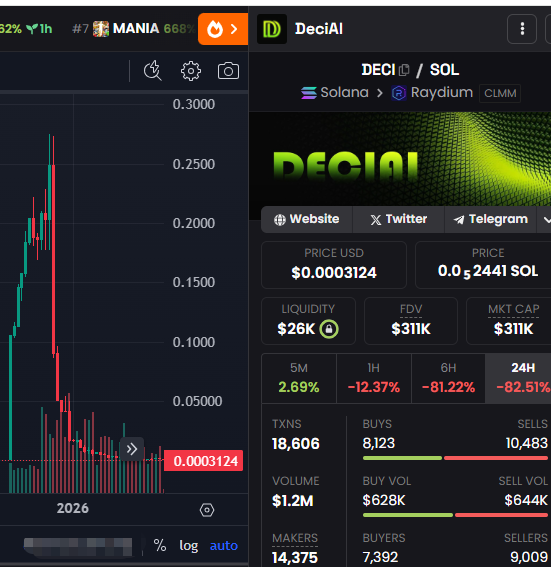Click the VOLUME value $1.2M
Image resolution: width=551 pixels, height=567 pixels.
coord(292,501)
